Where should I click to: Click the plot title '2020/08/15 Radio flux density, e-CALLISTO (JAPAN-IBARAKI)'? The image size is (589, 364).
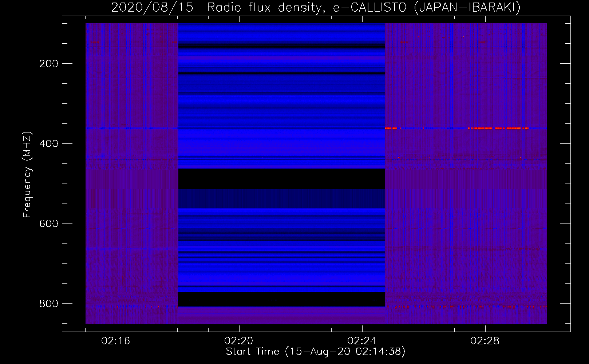pos(316,7)
